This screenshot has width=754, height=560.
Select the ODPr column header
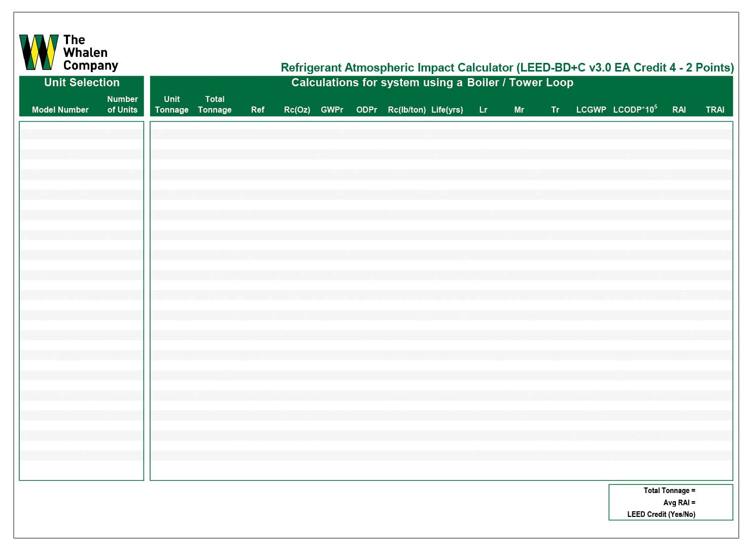[x=366, y=110]
